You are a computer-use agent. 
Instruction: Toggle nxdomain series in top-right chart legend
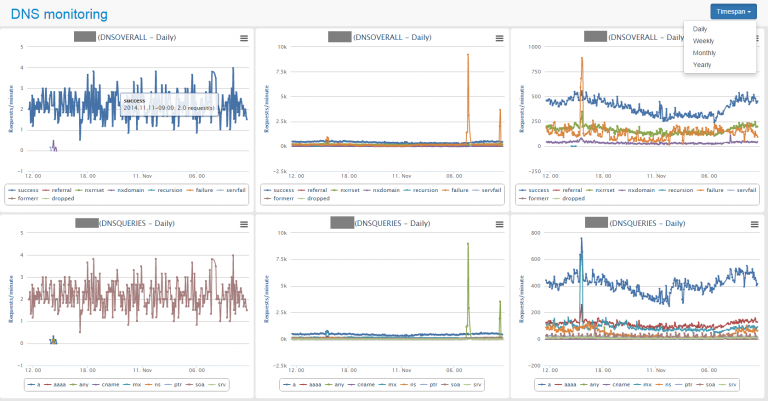click(641, 190)
